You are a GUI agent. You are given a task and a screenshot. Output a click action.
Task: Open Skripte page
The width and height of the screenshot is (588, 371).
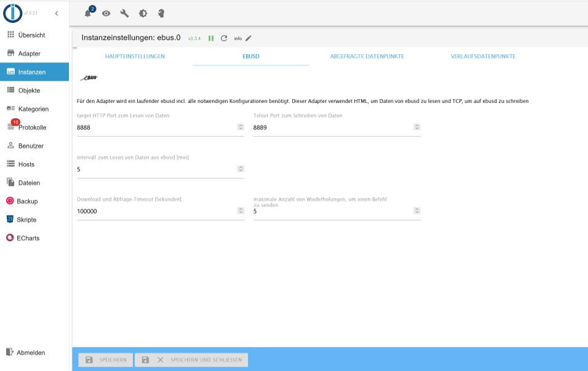tap(34, 220)
